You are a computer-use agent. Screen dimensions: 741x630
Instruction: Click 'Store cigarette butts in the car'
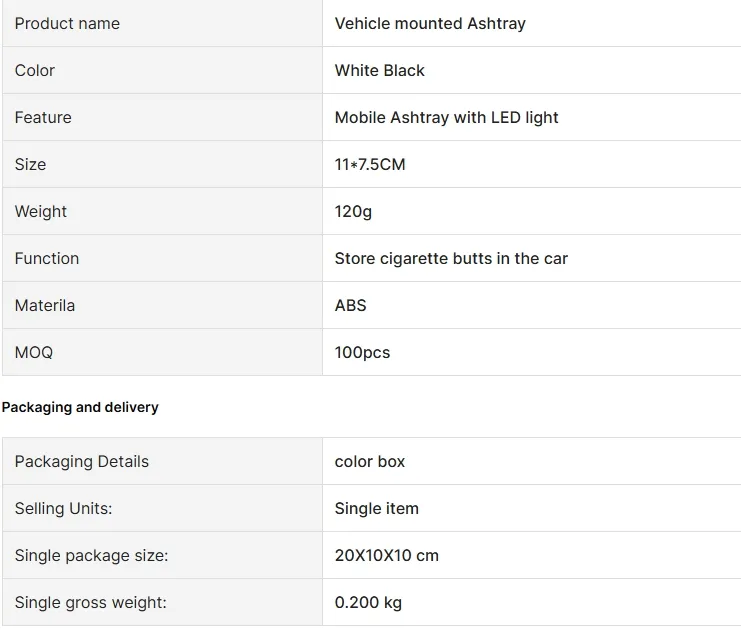[x=451, y=258]
